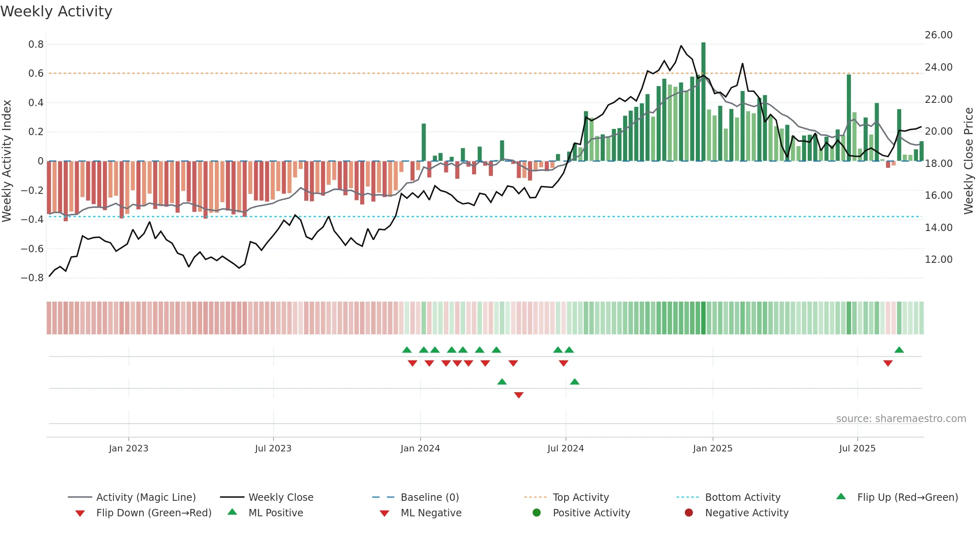Click the last flip-down red triangle after Jul 2025
This screenshot has height=551, width=980.
pyautogui.click(x=888, y=363)
